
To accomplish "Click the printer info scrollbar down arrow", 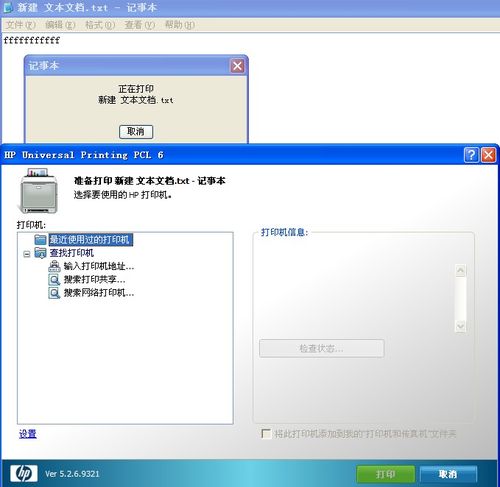I will (x=460, y=326).
